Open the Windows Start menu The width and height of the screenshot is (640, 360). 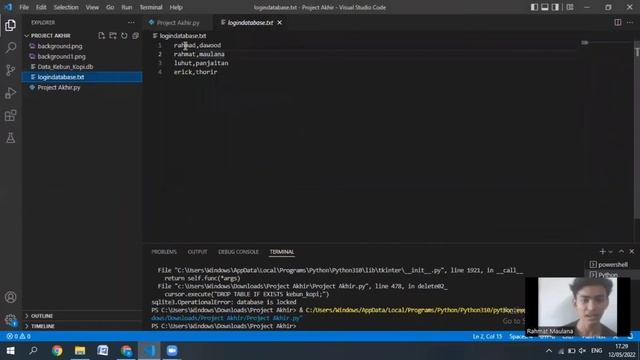11,351
